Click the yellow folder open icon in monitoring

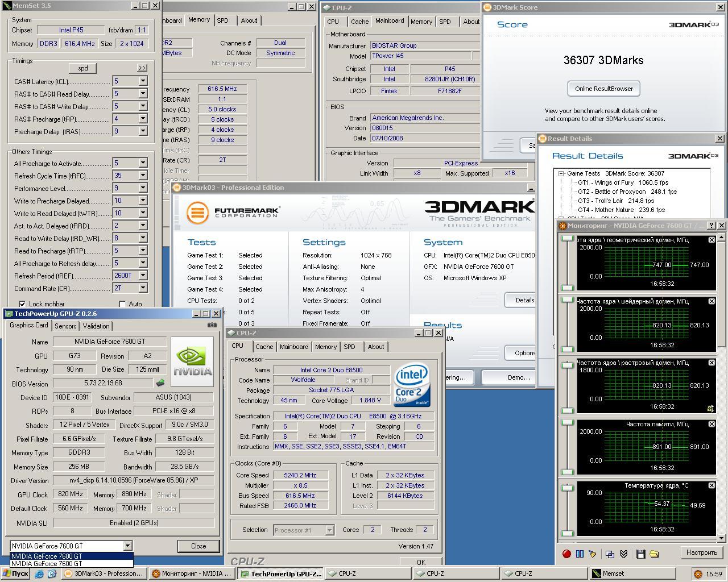coord(654,554)
